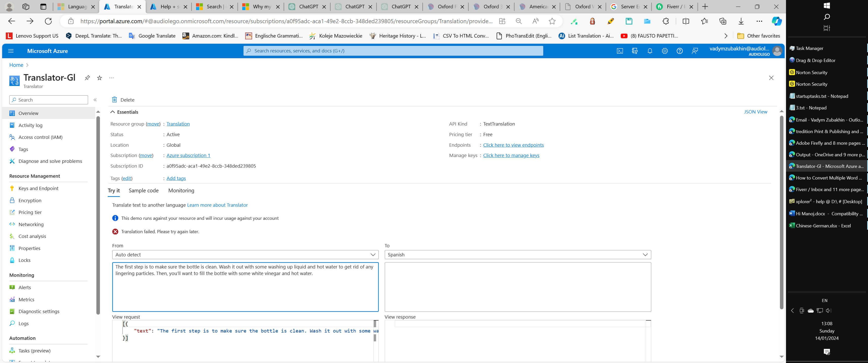
Task: Open more options ellipsis beside Translator-Gl
Action: point(112,78)
